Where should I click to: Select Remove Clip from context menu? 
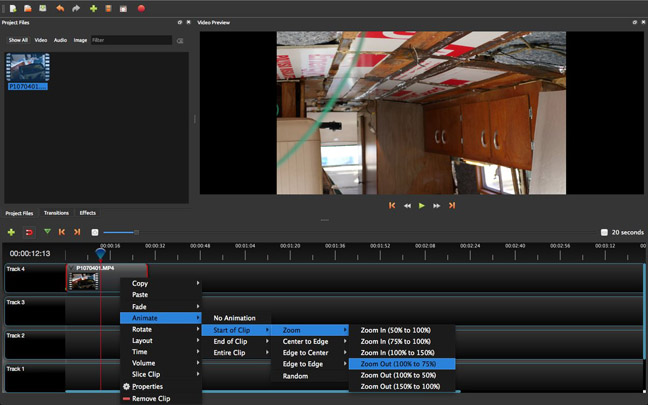150,398
